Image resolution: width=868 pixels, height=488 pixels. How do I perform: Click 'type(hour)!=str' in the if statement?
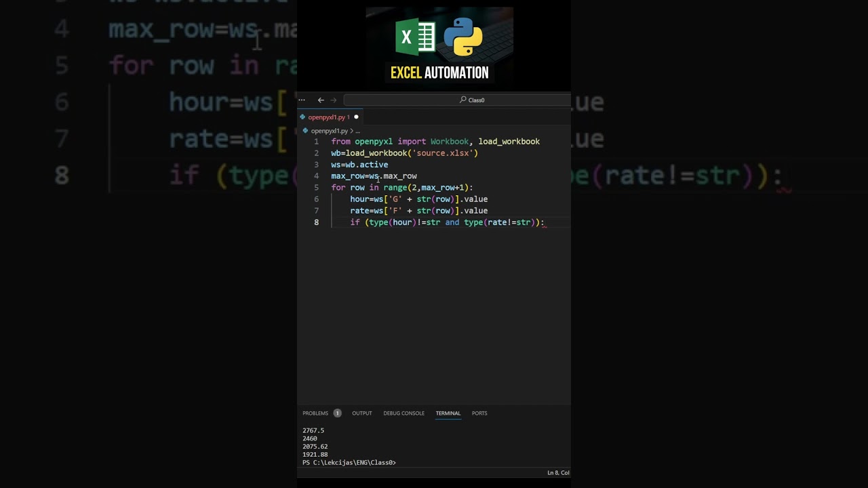[404, 222]
